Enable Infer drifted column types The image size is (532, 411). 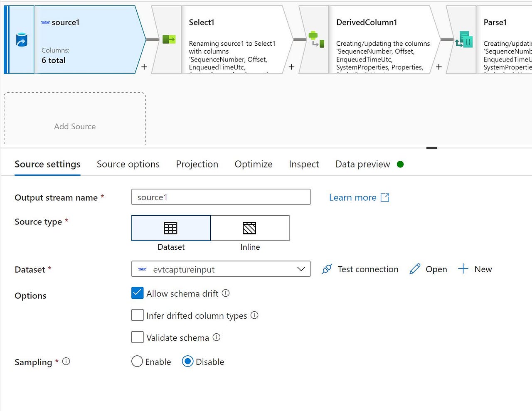pyautogui.click(x=137, y=315)
